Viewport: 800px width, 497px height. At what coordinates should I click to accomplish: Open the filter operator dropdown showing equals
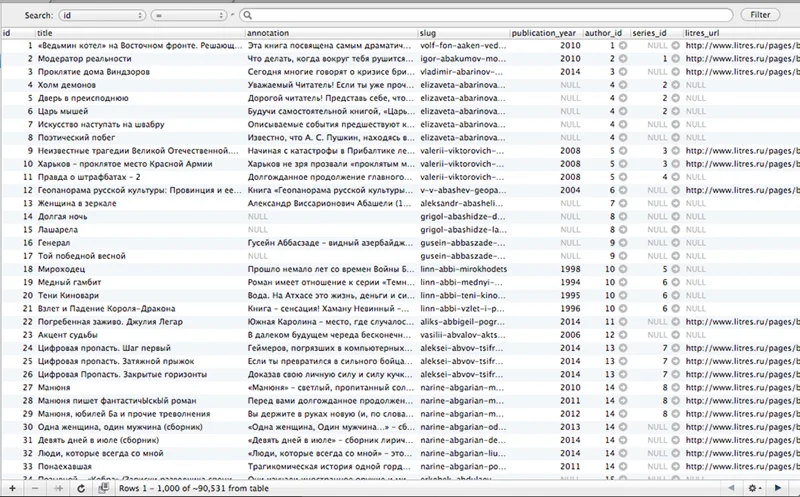click(189, 16)
